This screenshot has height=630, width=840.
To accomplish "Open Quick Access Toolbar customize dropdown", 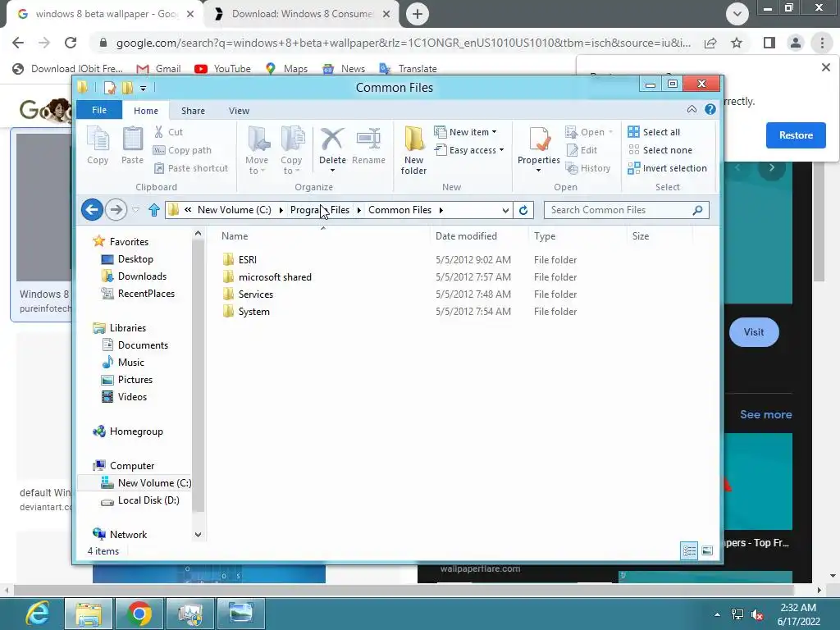I will point(143,88).
